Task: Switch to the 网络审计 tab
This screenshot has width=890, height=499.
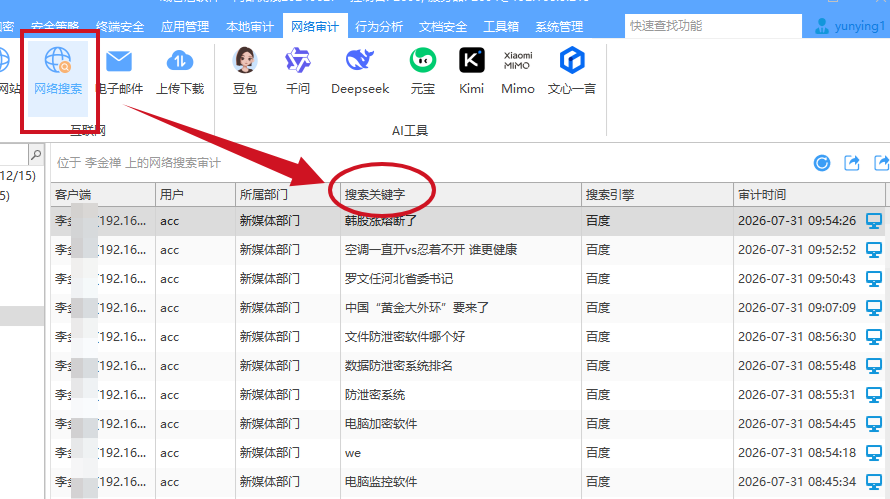Action: [x=315, y=27]
